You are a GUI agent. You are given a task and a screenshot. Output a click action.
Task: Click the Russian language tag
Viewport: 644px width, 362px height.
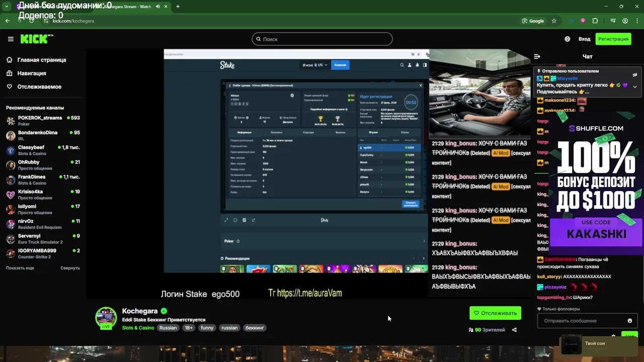click(x=168, y=328)
